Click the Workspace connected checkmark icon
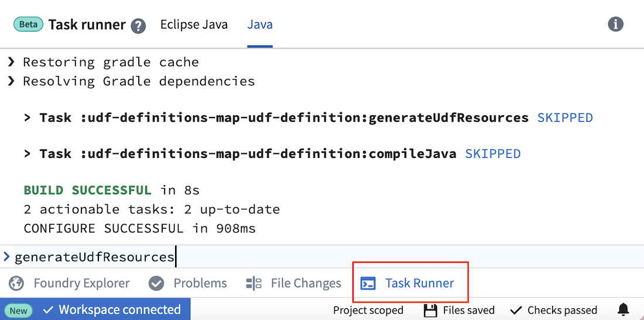 tap(49, 309)
